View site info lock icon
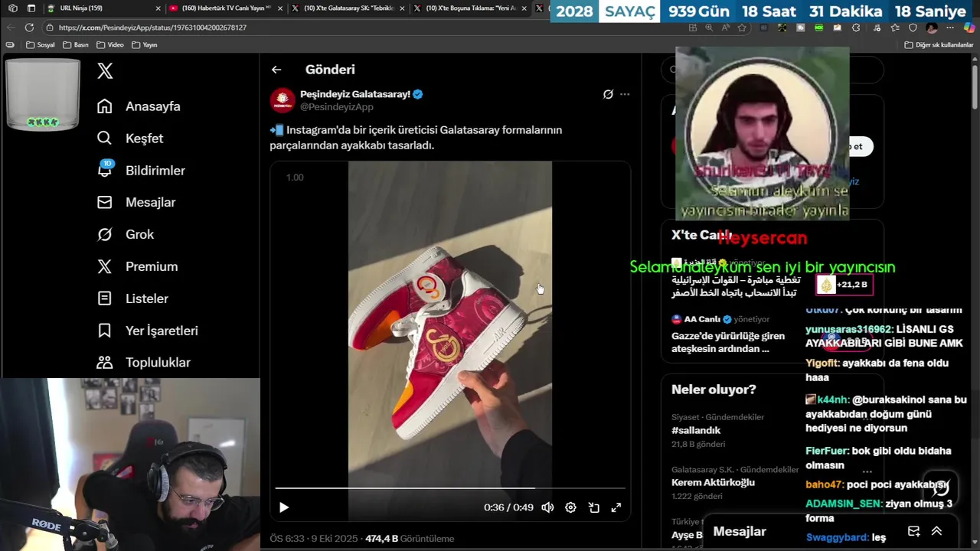The width and height of the screenshot is (980, 551). point(50,28)
